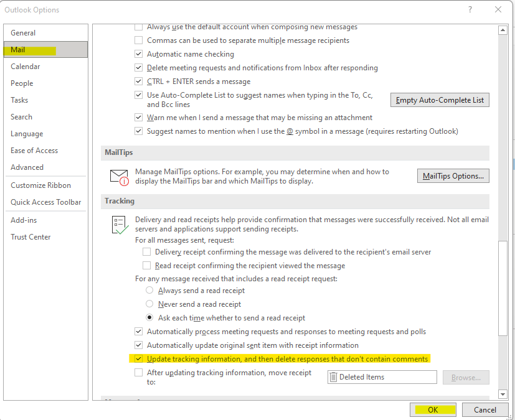Click the scrollbar up arrow
The height and width of the screenshot is (420, 515).
(x=503, y=30)
